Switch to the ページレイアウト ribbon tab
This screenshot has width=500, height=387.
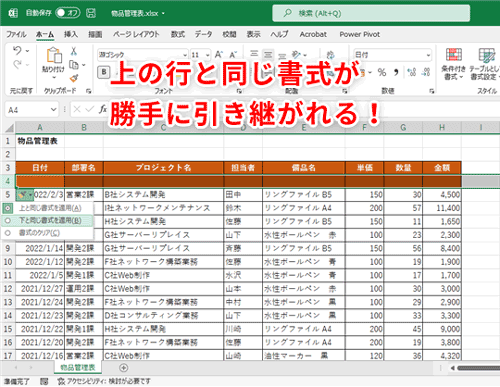tap(136, 34)
